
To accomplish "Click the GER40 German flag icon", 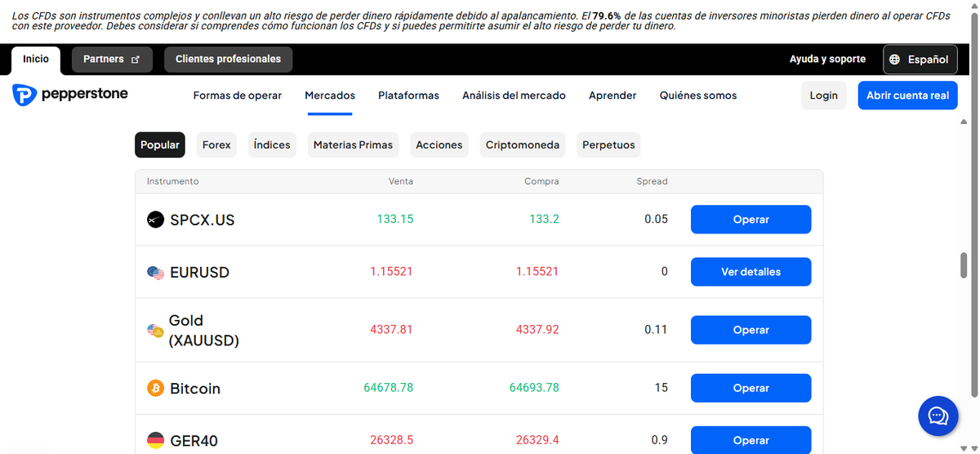I will tap(155, 440).
